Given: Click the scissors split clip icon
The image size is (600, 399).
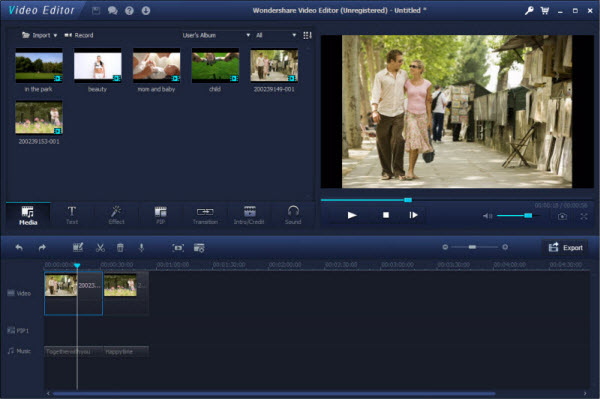Looking at the screenshot, I should point(100,248).
